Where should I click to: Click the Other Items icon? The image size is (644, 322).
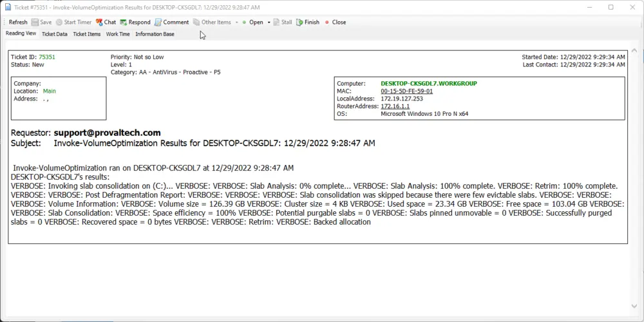tap(196, 22)
